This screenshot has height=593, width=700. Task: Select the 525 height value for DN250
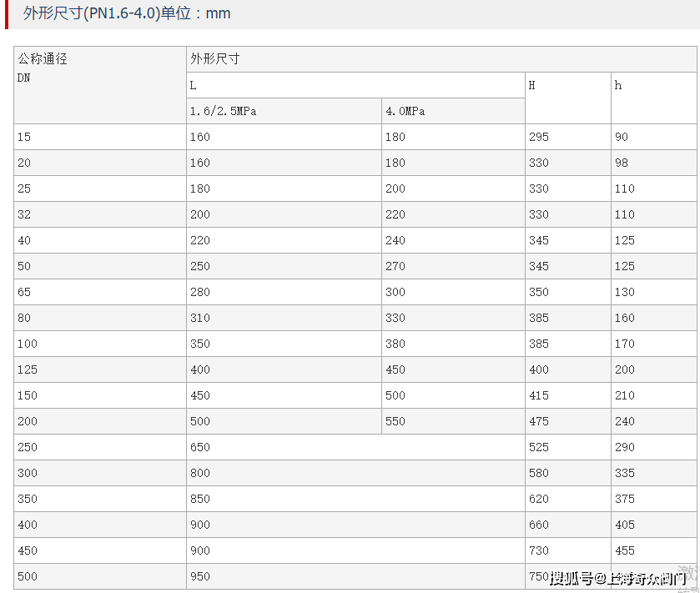point(539,447)
